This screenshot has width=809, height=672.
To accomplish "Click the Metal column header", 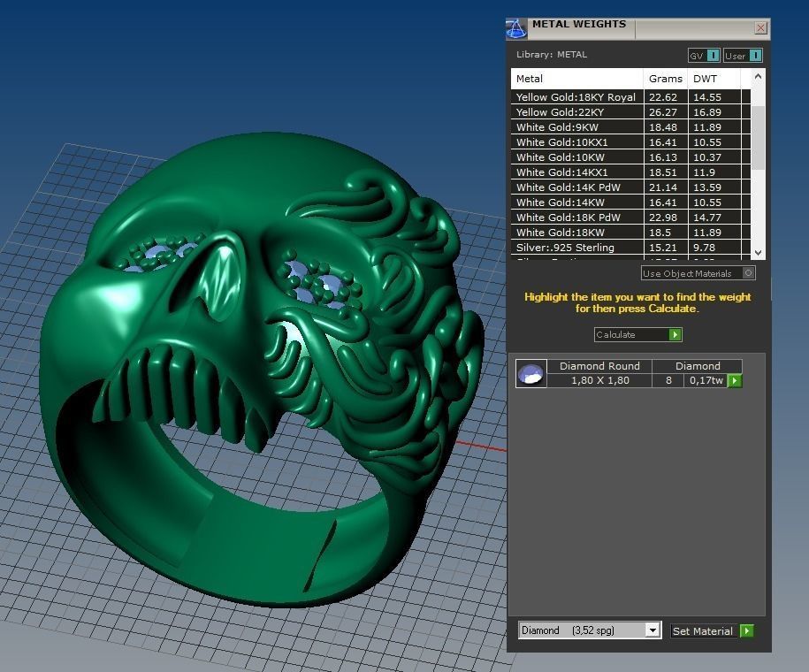I will tap(576, 79).
